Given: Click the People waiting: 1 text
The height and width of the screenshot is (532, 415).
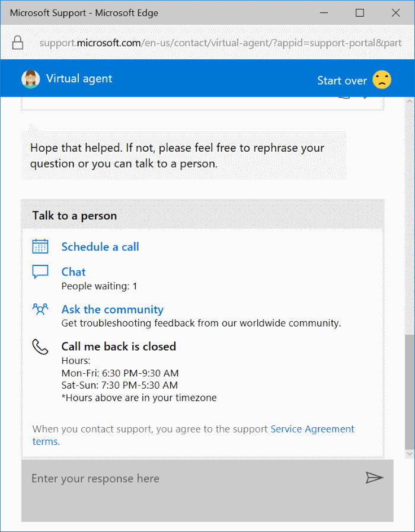Looking at the screenshot, I should point(99,286).
